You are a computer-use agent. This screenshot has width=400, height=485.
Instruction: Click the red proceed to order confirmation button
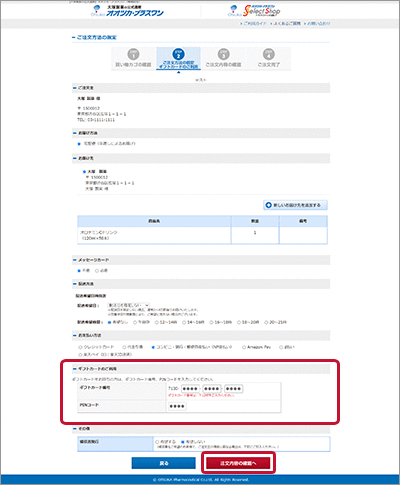[238, 463]
